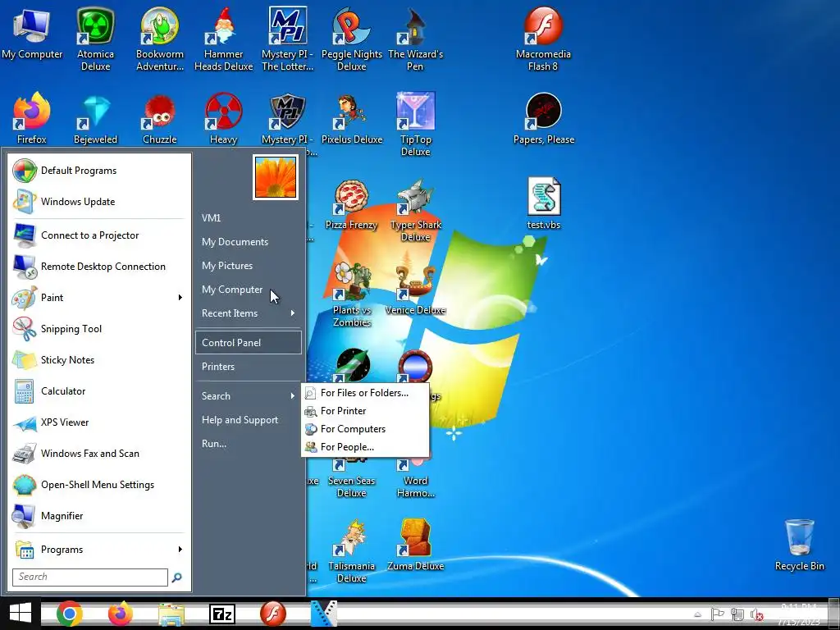The image size is (840, 630).
Task: Select the Hammer Heads Deluxe icon
Action: point(223,39)
